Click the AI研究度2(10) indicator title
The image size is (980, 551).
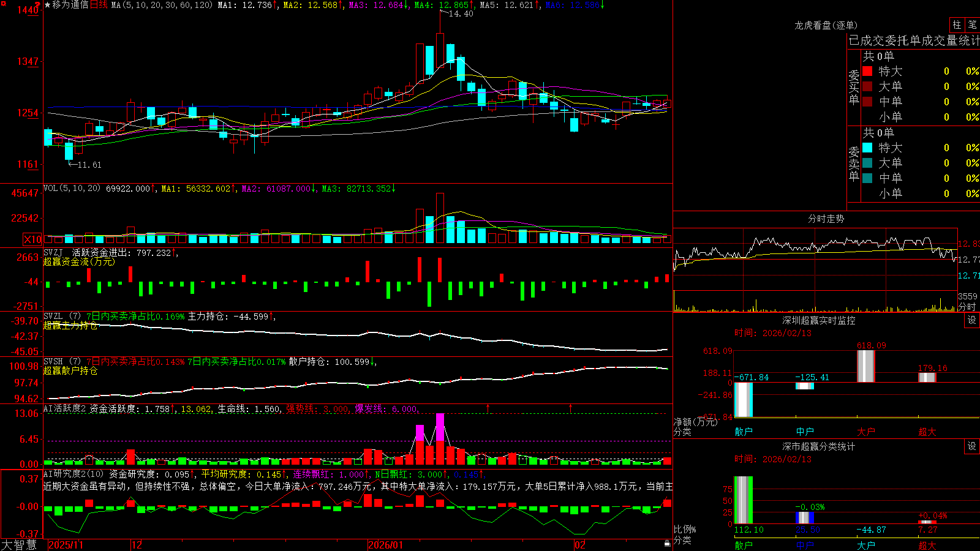click(x=73, y=474)
